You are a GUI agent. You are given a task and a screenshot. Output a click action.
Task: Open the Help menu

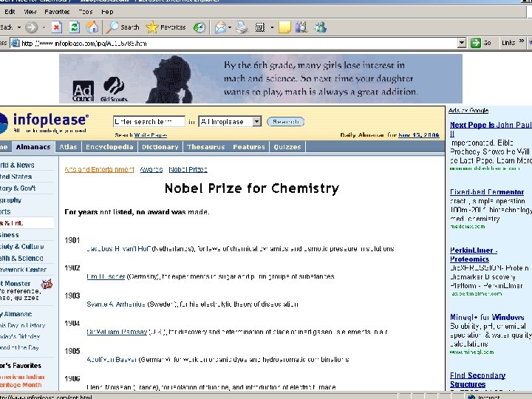pos(107,12)
